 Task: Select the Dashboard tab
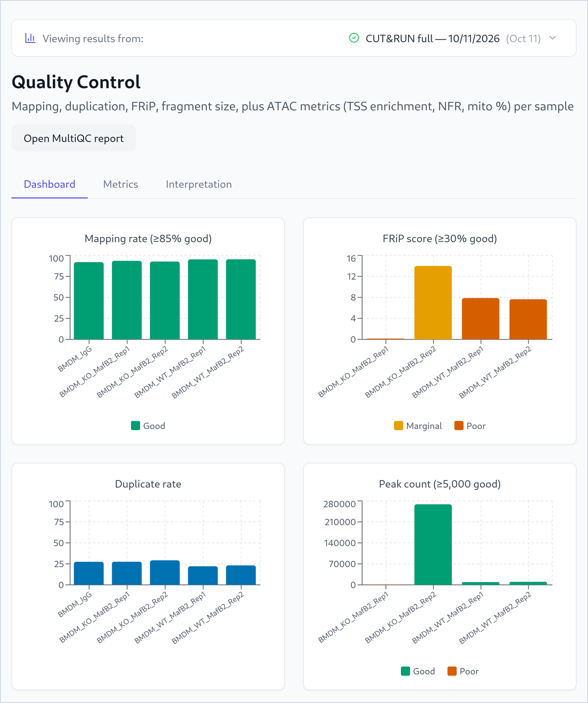(x=50, y=184)
